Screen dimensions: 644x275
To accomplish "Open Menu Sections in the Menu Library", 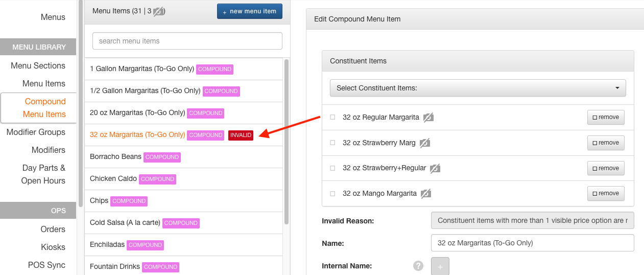I will tap(38, 65).
